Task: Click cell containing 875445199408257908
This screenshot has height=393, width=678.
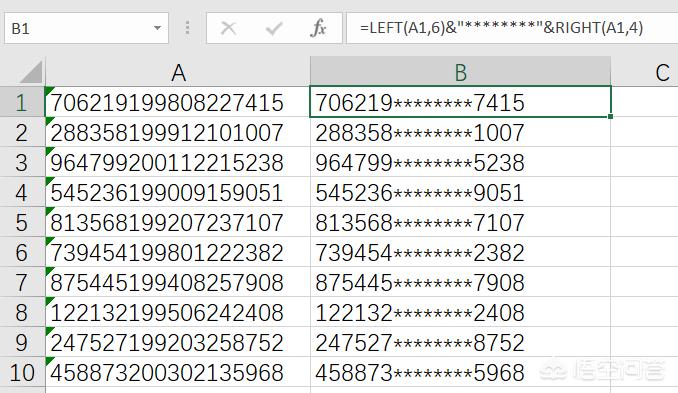Action: tap(178, 282)
